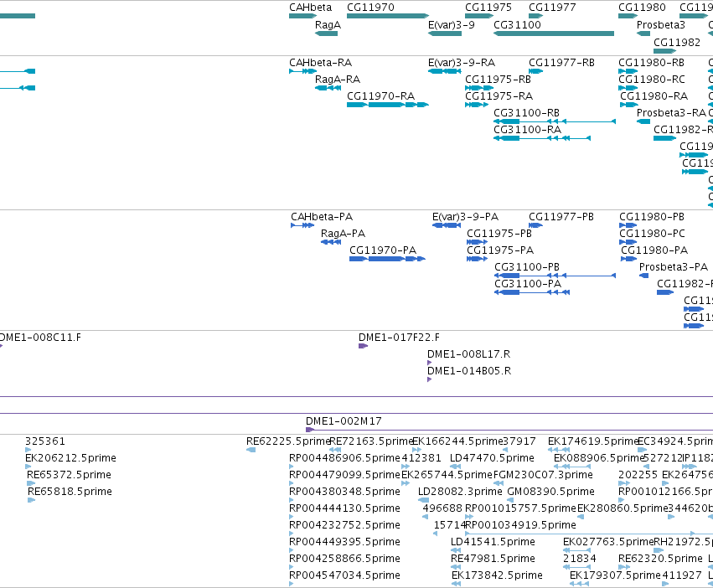Screen dimensions: 713x588
Task: Click the CG31100-RB transcript glyph
Action: 555,121
